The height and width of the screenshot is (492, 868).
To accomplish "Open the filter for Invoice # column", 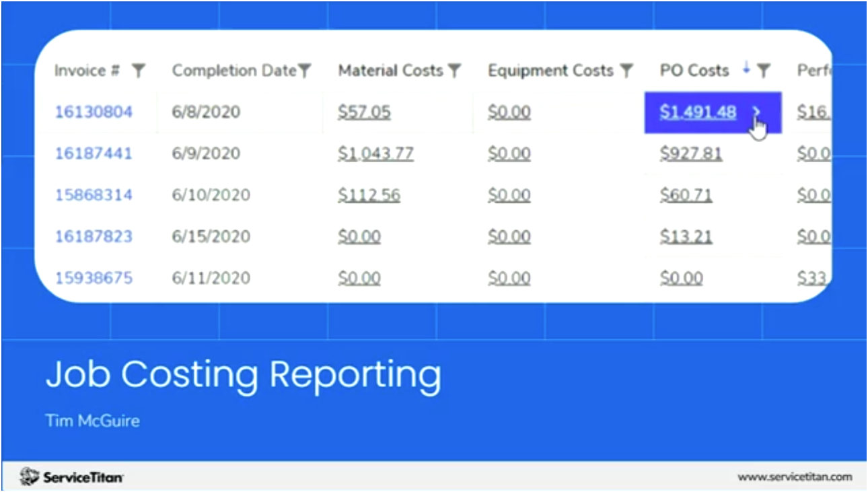I will click(139, 70).
